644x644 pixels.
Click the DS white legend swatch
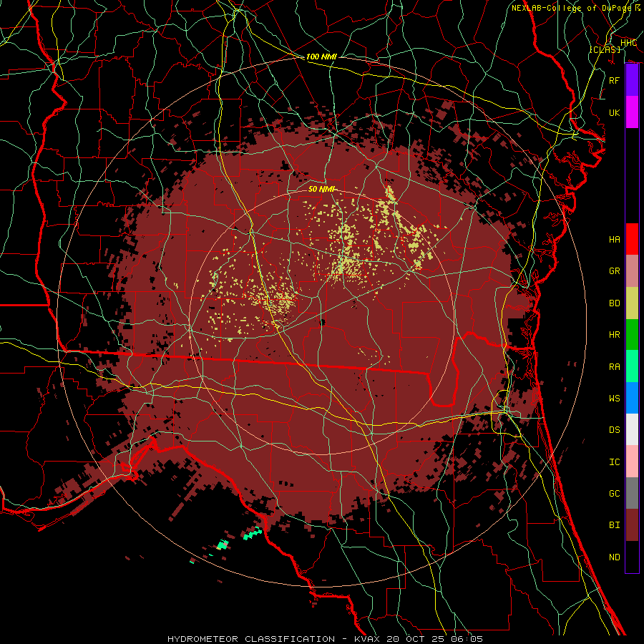(x=632, y=429)
